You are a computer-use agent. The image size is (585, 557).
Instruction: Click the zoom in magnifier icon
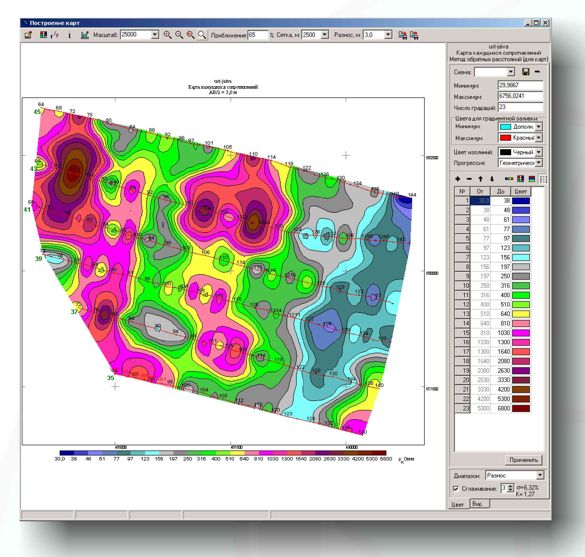click(x=168, y=35)
